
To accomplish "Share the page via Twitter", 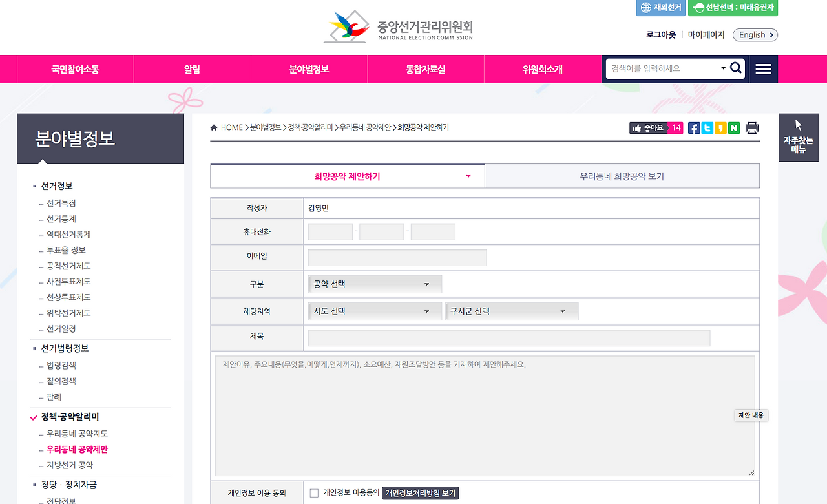I will (x=707, y=127).
